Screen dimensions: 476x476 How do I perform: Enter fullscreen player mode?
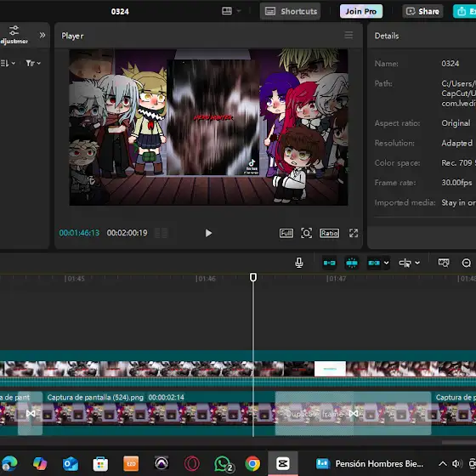point(354,233)
